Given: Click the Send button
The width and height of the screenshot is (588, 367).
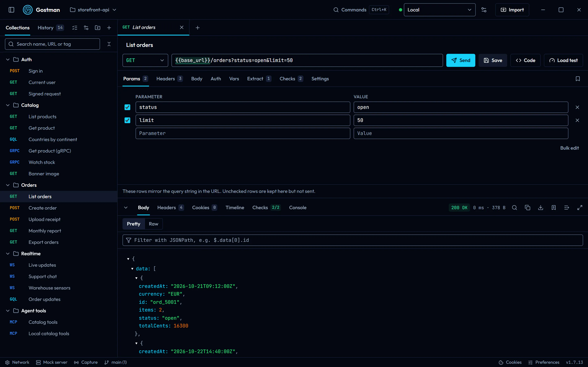Looking at the screenshot, I should pyautogui.click(x=460, y=60).
